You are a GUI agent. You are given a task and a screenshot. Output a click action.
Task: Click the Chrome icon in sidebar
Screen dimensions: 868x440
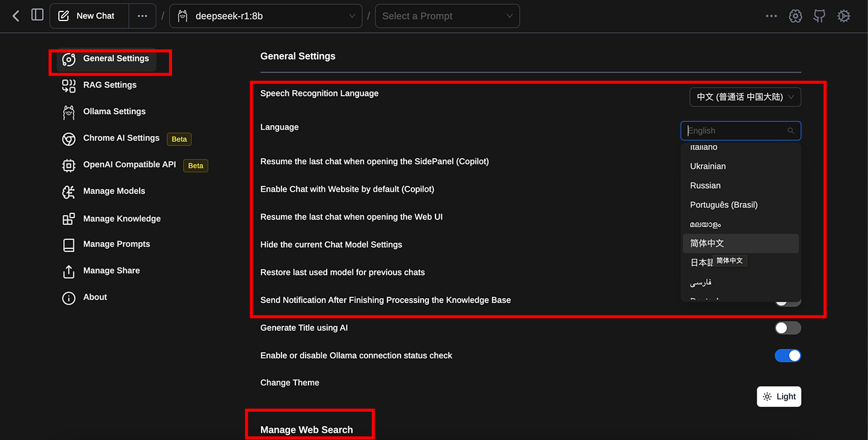[x=69, y=139]
